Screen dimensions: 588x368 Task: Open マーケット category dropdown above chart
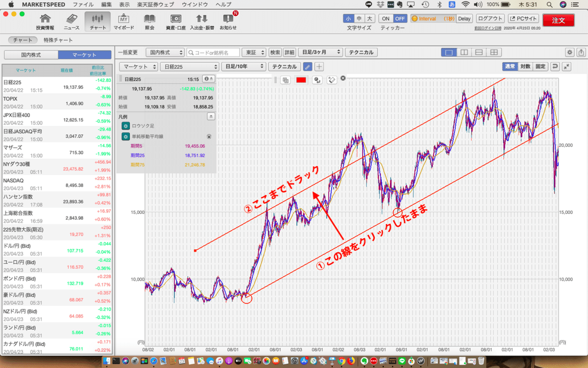(x=139, y=67)
